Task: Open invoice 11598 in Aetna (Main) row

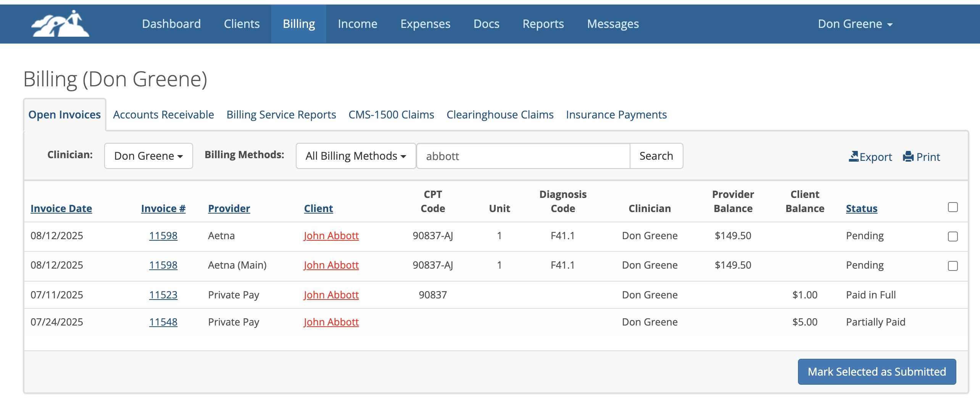Action: [163, 265]
